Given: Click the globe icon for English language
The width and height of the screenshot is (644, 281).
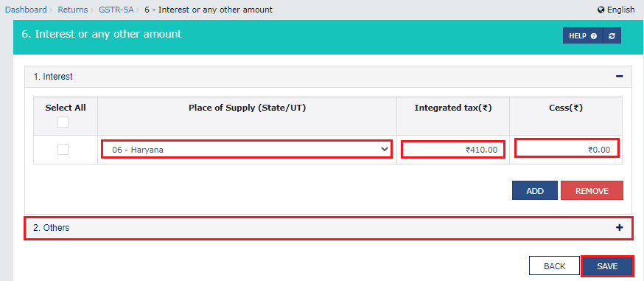Looking at the screenshot, I should pos(601,10).
